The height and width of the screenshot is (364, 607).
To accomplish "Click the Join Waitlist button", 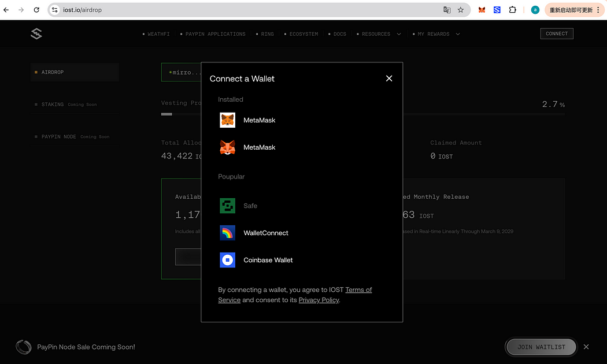I will (x=541, y=347).
